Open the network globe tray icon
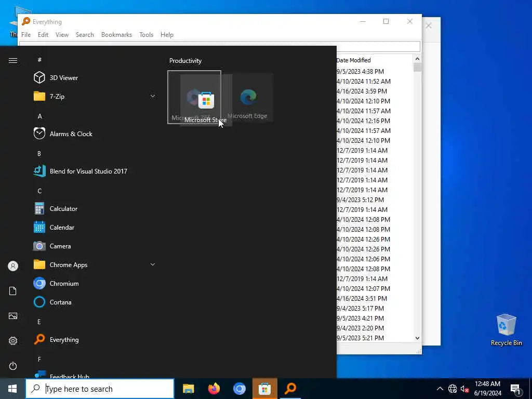 click(x=453, y=389)
